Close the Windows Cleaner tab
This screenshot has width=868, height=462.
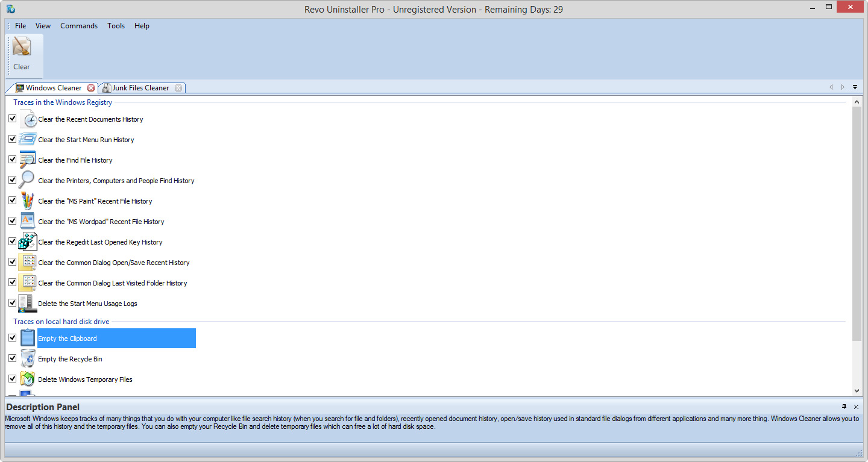point(91,88)
